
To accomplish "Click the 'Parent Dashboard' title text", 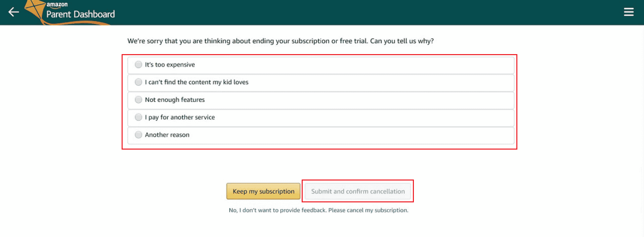I will (81, 14).
